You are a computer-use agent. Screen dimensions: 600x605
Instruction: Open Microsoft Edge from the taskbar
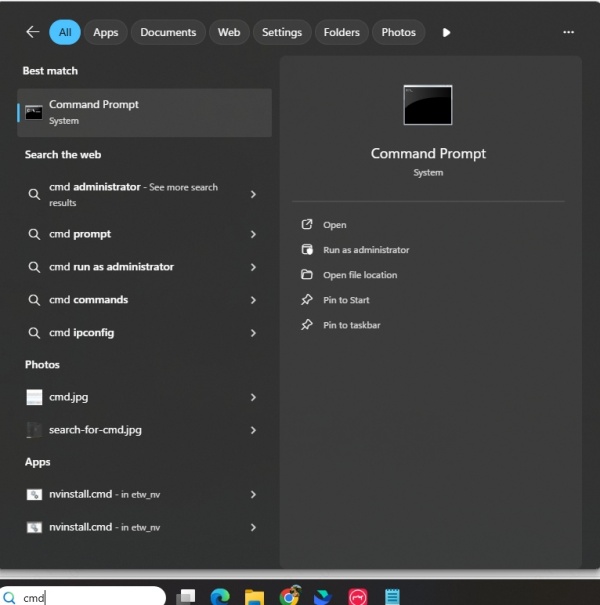coord(220,596)
